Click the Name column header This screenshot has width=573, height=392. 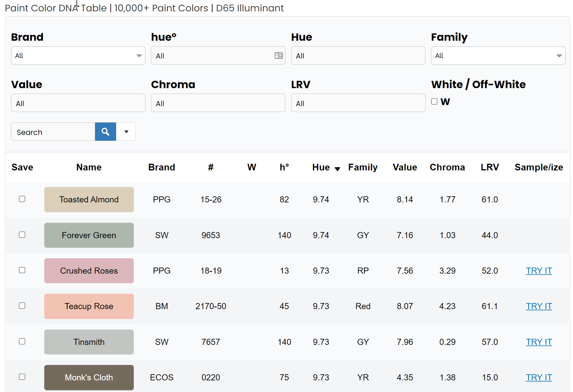tap(89, 167)
